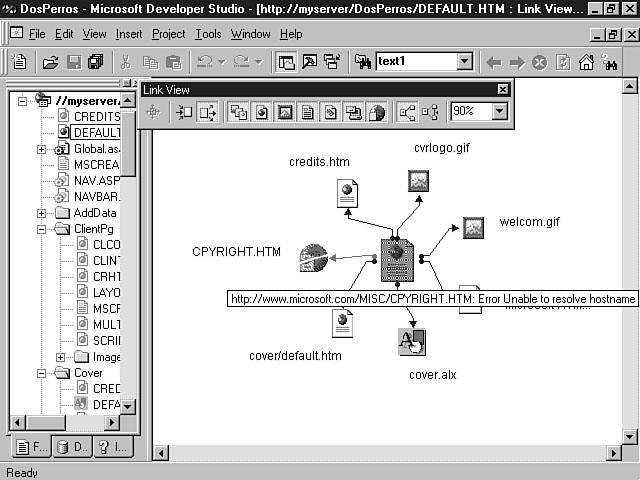Select the credits.htm page icon in diagram

coord(347,191)
